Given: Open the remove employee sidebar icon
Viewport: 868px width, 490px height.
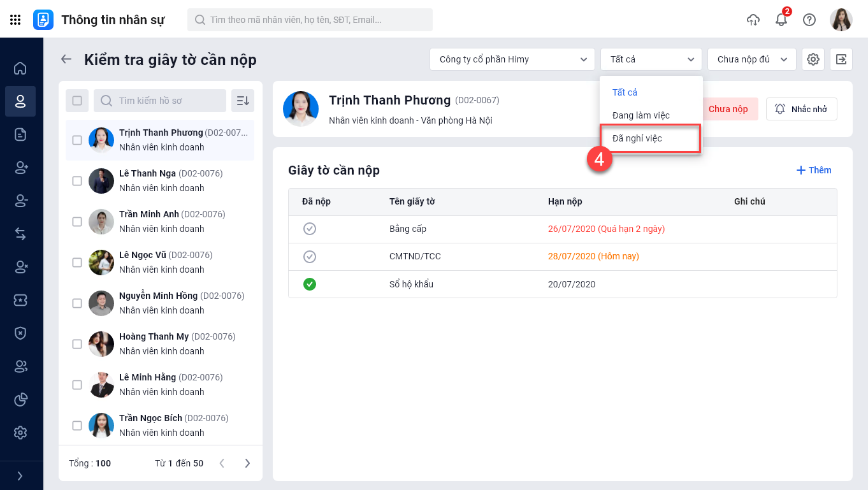Looking at the screenshot, I should 20,201.
